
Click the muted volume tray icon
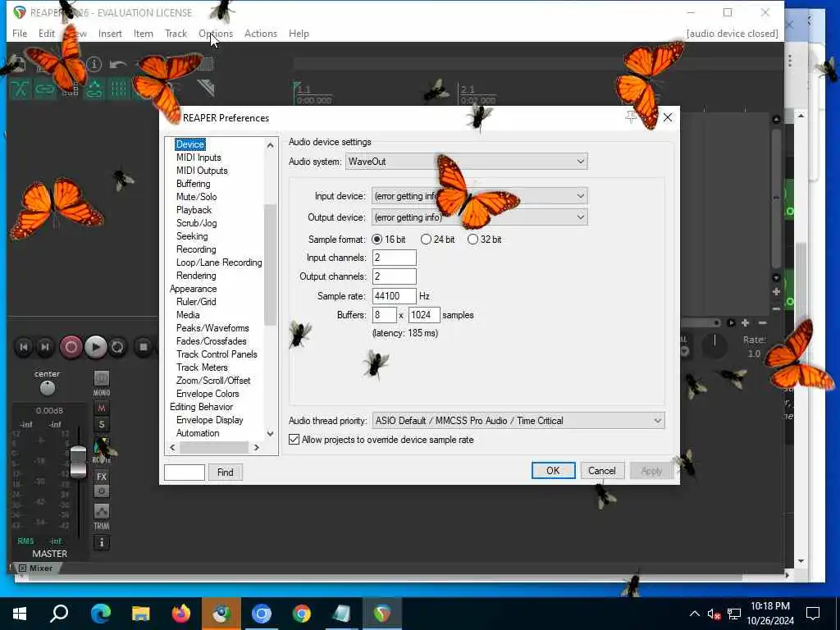(714, 614)
